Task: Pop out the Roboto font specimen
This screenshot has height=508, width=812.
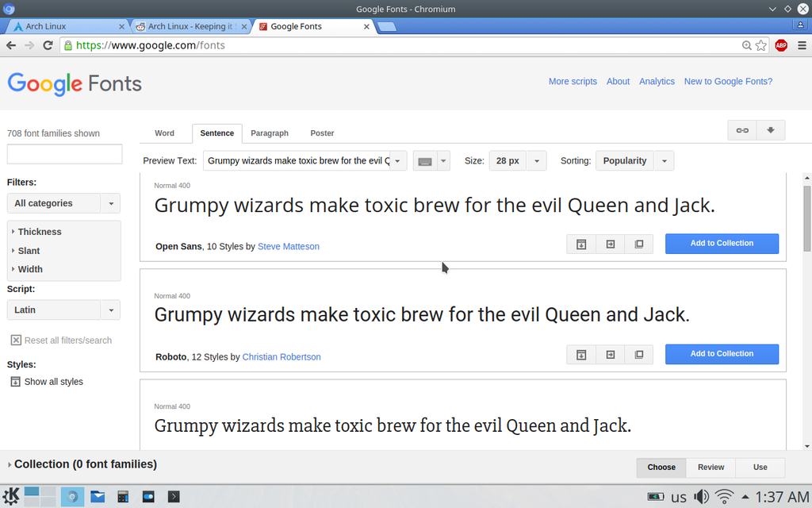Action: click(610, 354)
